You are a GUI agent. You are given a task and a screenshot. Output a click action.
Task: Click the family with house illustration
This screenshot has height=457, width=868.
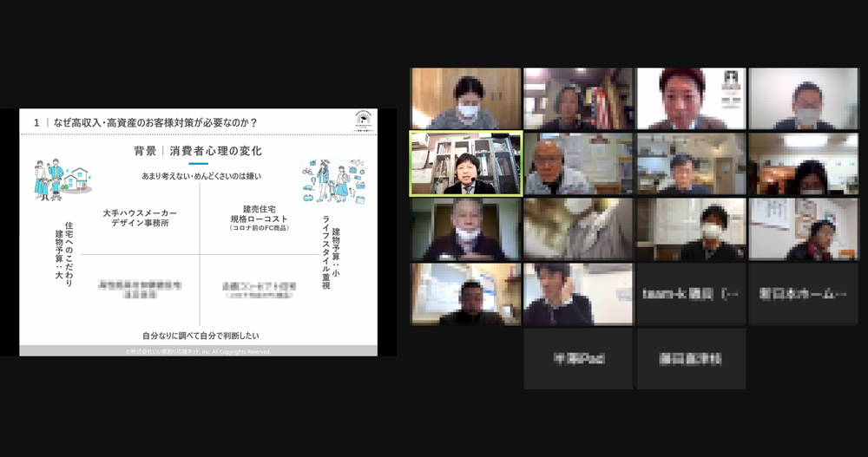pos(58,180)
